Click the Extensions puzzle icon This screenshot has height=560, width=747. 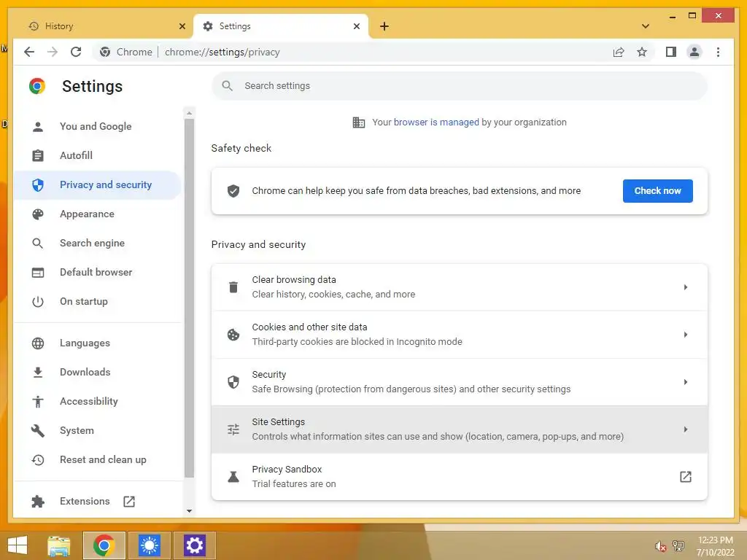38,502
